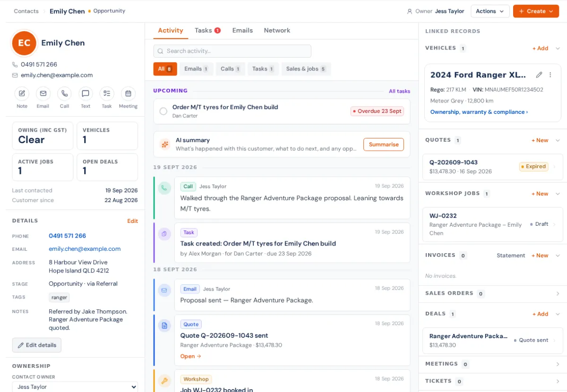Viewport: 567px width, 392px height.
Task: Collapse the Invoices section chevron
Action: click(558, 256)
